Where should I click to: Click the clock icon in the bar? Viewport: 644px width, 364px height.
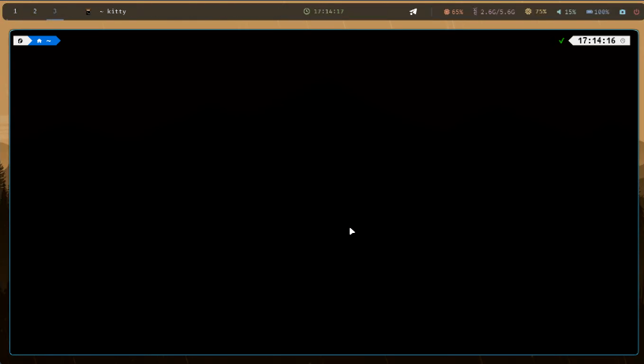(x=306, y=12)
